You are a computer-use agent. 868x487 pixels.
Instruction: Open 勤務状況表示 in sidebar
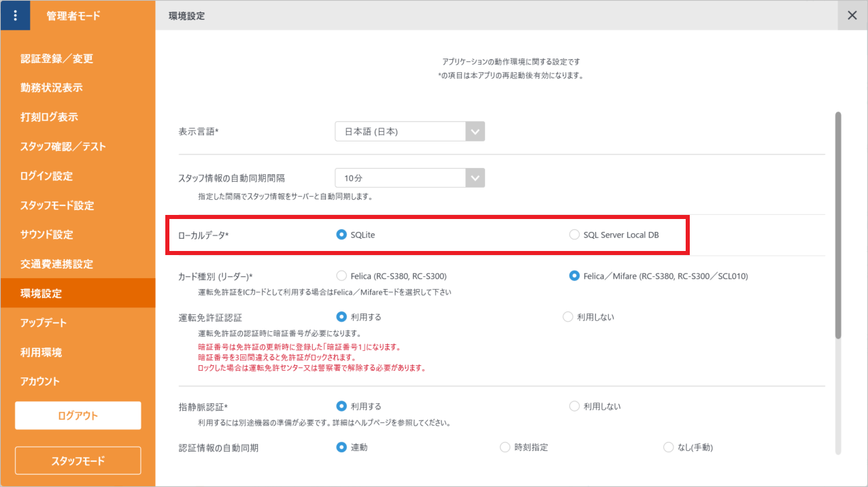[78, 88]
